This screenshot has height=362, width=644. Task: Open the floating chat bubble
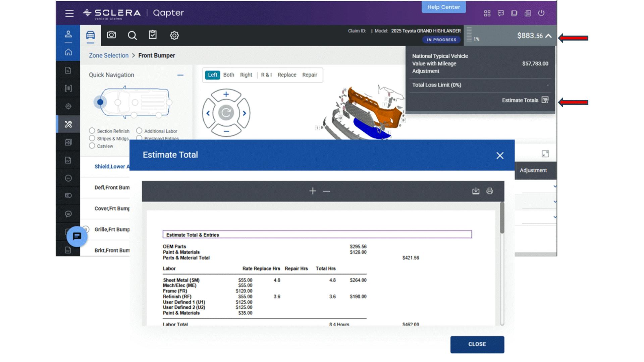77,236
